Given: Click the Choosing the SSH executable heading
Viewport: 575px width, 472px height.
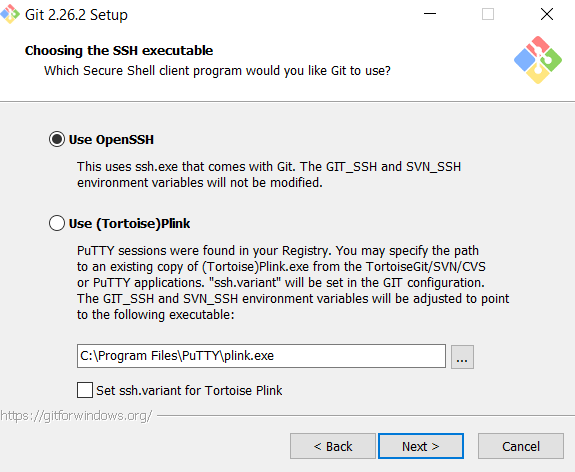Looking at the screenshot, I should point(119,50).
